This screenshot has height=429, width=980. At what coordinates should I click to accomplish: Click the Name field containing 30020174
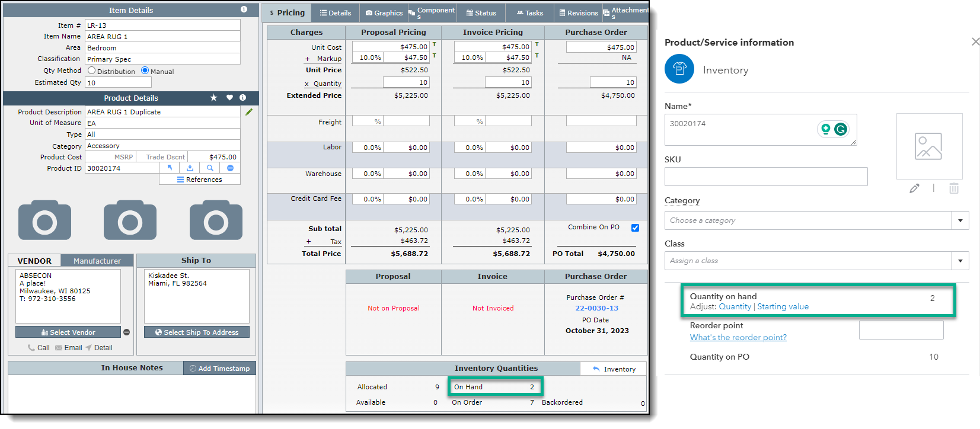pos(761,130)
